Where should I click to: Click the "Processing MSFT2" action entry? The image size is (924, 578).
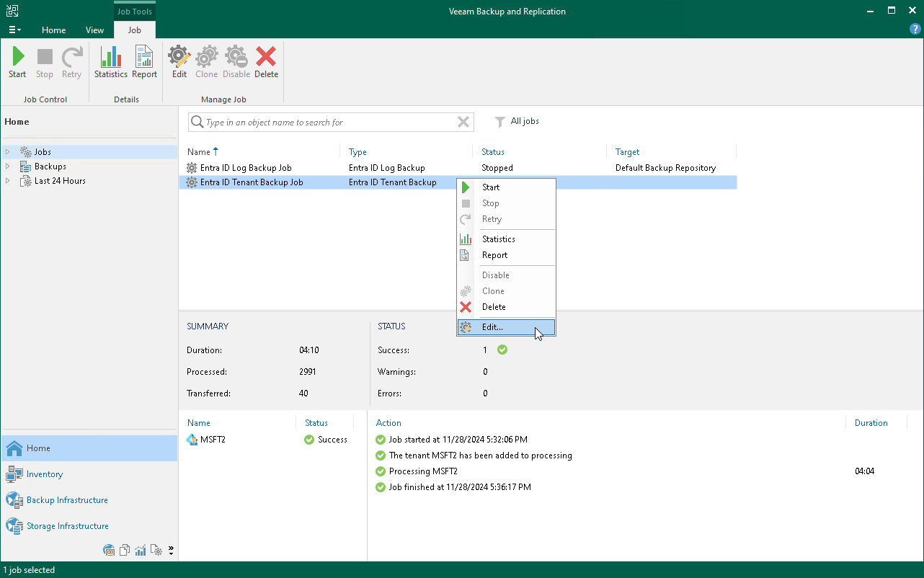(423, 471)
